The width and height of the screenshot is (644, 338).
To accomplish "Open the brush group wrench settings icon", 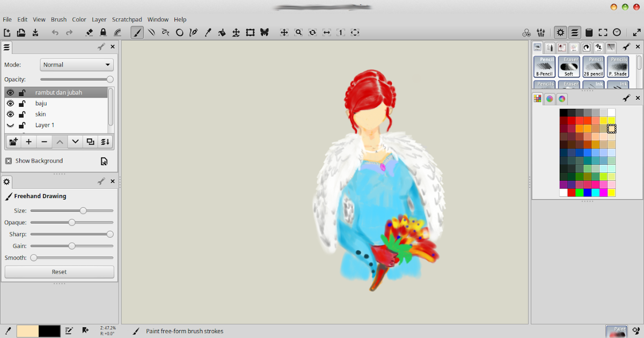I will 626,47.
